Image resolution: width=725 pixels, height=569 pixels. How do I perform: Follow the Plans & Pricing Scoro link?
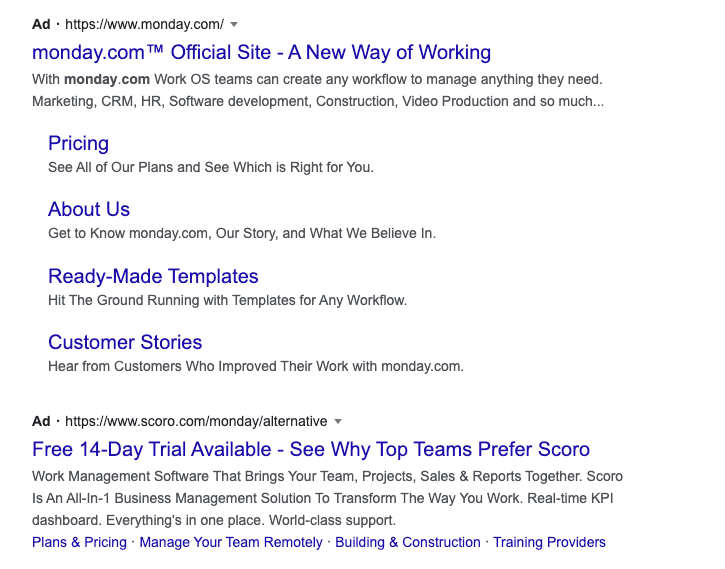[x=79, y=542]
